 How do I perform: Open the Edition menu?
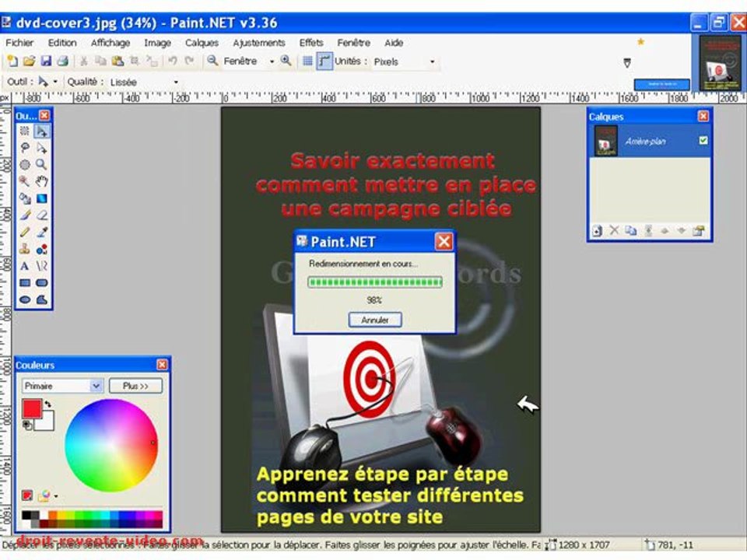[x=62, y=43]
